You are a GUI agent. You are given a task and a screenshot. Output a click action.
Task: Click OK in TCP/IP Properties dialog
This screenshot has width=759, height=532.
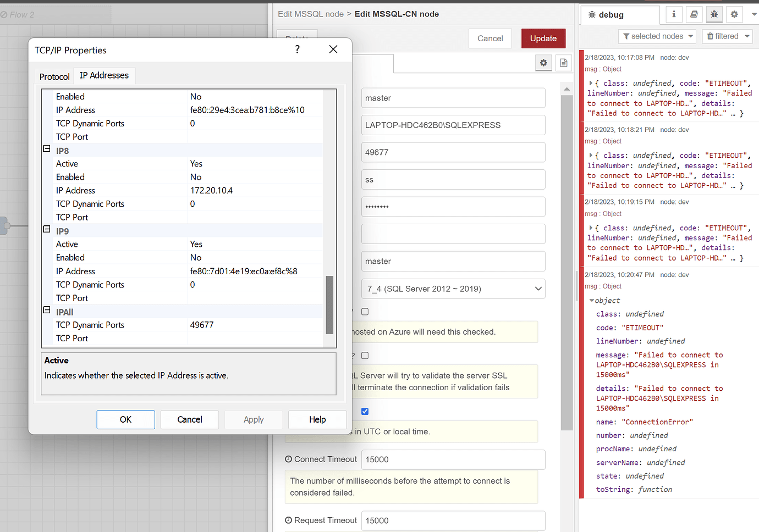[x=125, y=419]
